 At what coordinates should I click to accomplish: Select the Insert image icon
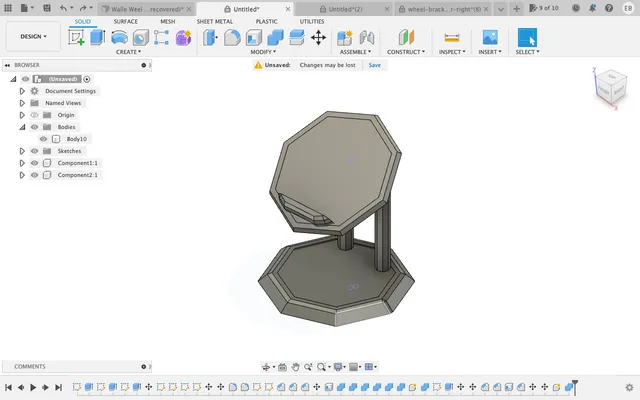click(x=490, y=38)
